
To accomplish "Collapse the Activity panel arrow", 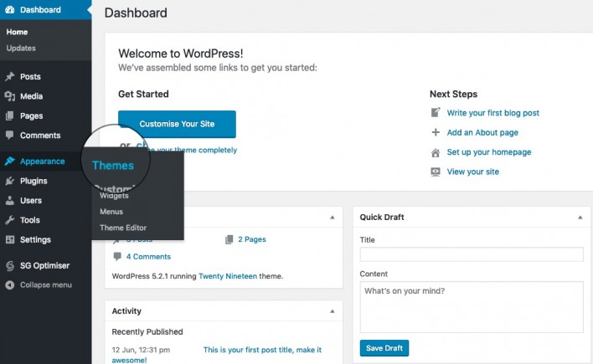I will pyautogui.click(x=333, y=311).
